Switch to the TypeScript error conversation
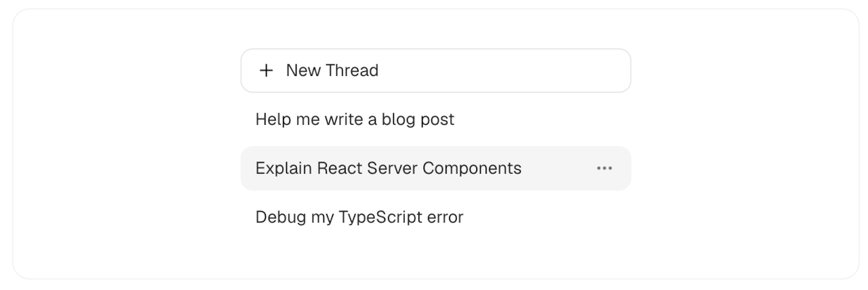 (x=359, y=217)
